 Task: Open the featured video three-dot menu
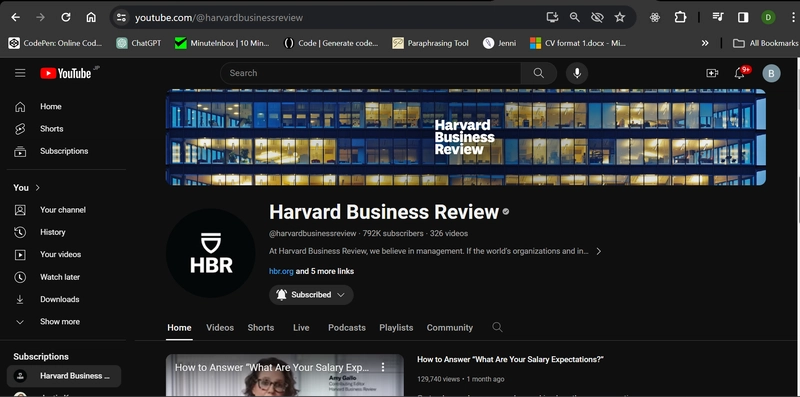pyautogui.click(x=383, y=367)
